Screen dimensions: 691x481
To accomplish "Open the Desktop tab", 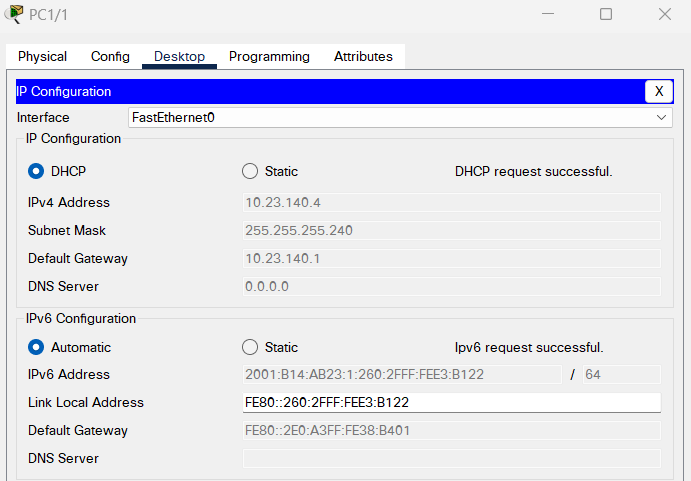I will [x=179, y=56].
